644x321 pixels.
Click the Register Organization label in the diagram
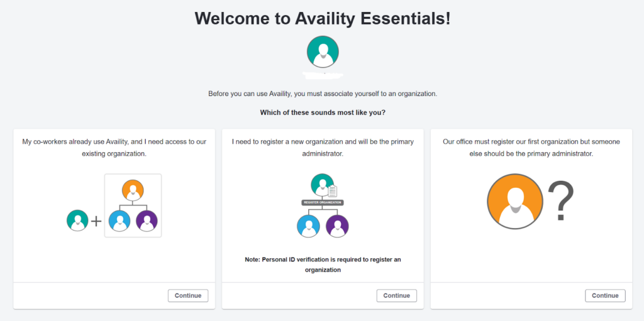(x=323, y=203)
